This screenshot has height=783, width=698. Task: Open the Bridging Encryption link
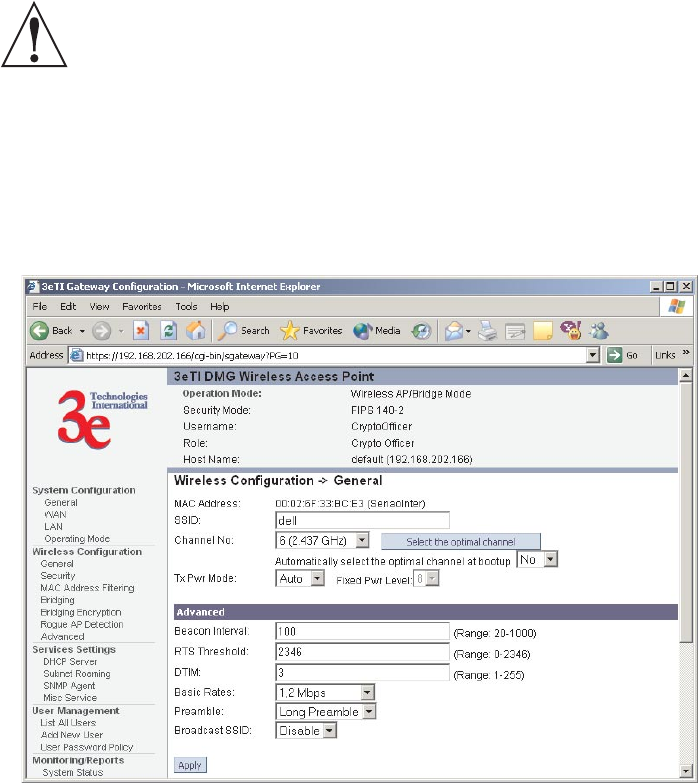80,612
